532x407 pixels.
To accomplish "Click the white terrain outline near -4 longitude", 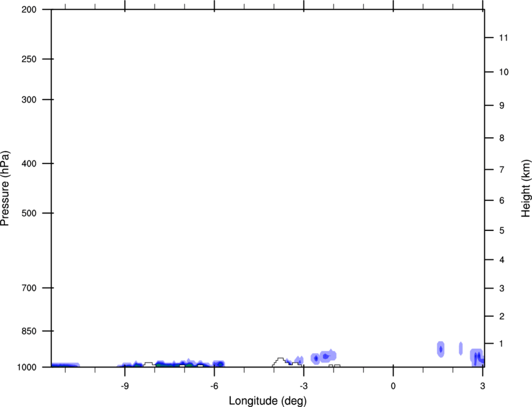I will tap(281, 362).
